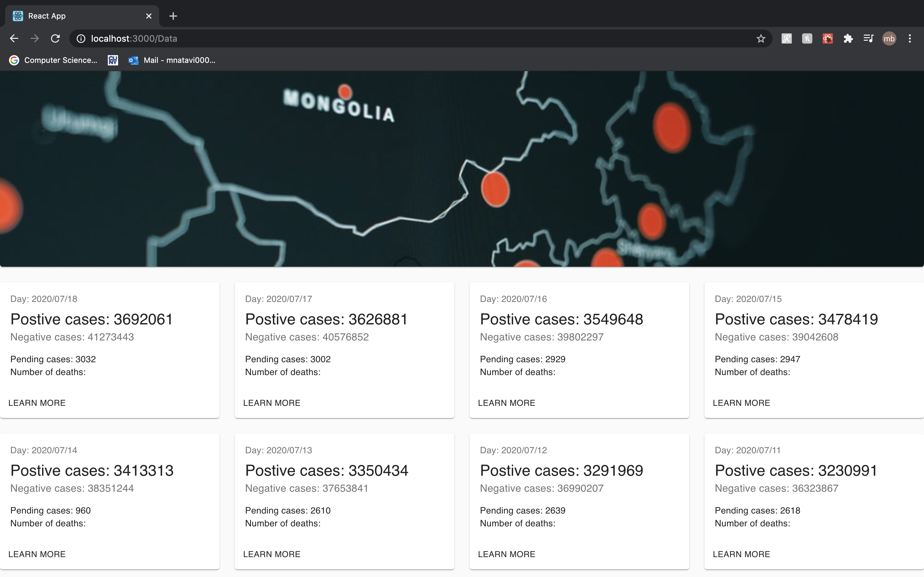924x577 pixels.
Task: Click the reload page icon
Action: tap(56, 38)
